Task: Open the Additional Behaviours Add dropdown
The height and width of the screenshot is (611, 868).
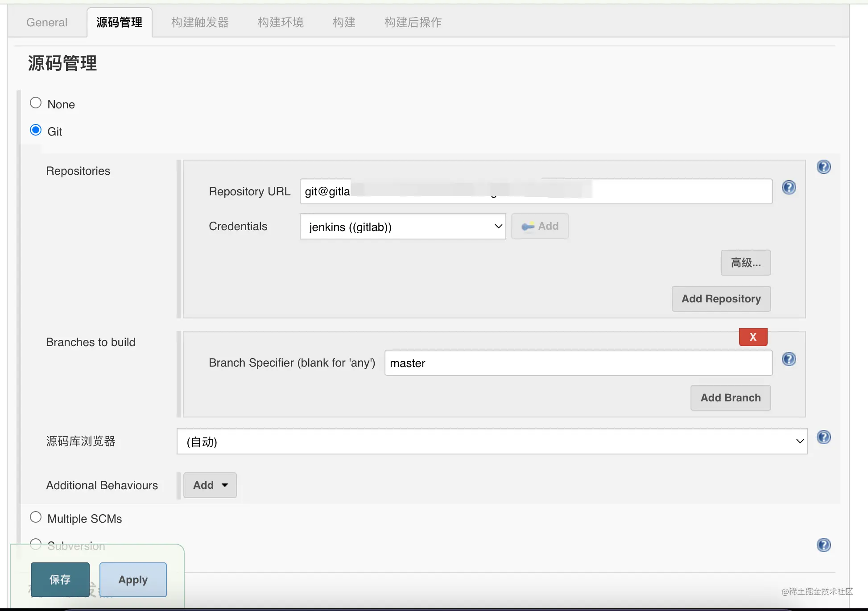Action: [210, 485]
